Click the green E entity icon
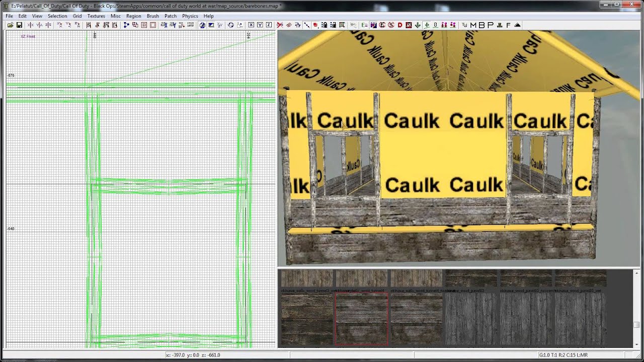This screenshot has height=362, width=644. (x=364, y=25)
